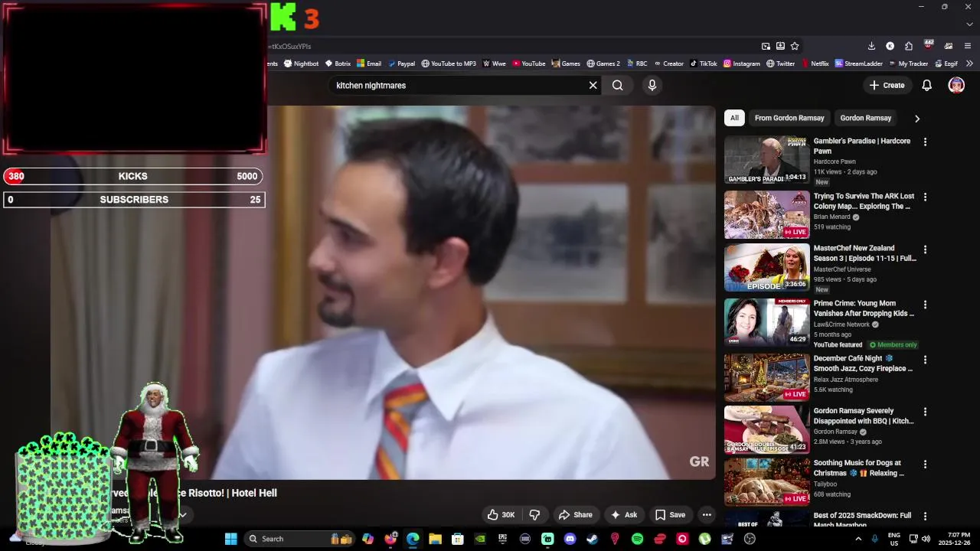
Task: Open Microsoft Edge from taskbar
Action: tap(413, 539)
